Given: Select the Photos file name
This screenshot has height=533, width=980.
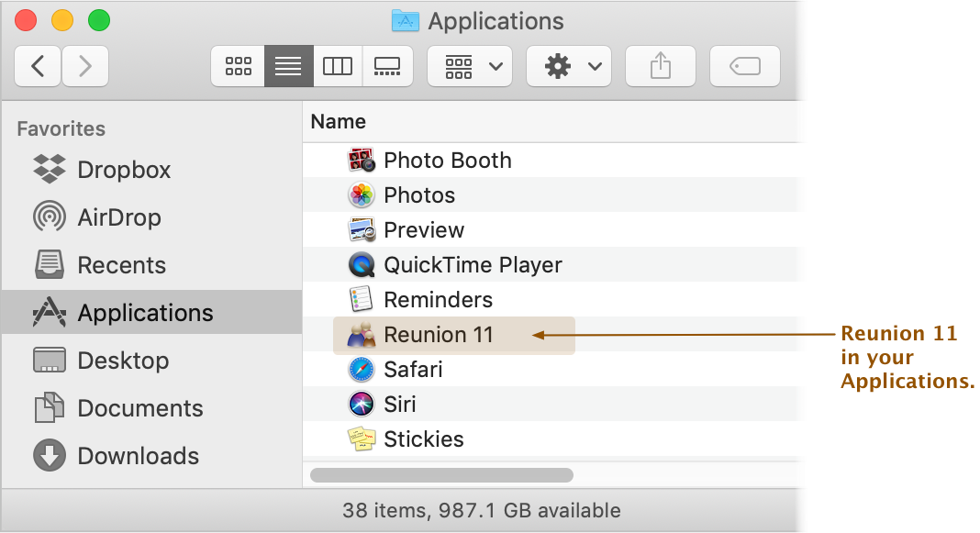Looking at the screenshot, I should [x=419, y=195].
